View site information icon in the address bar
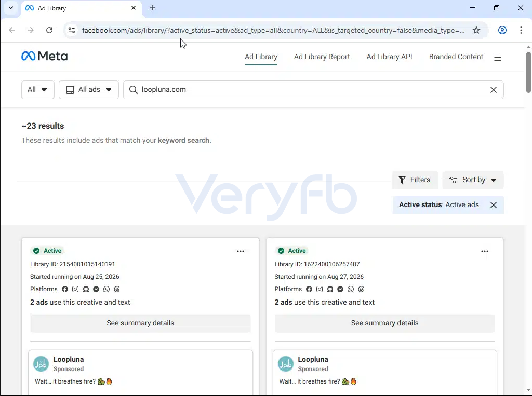 pos(72,30)
